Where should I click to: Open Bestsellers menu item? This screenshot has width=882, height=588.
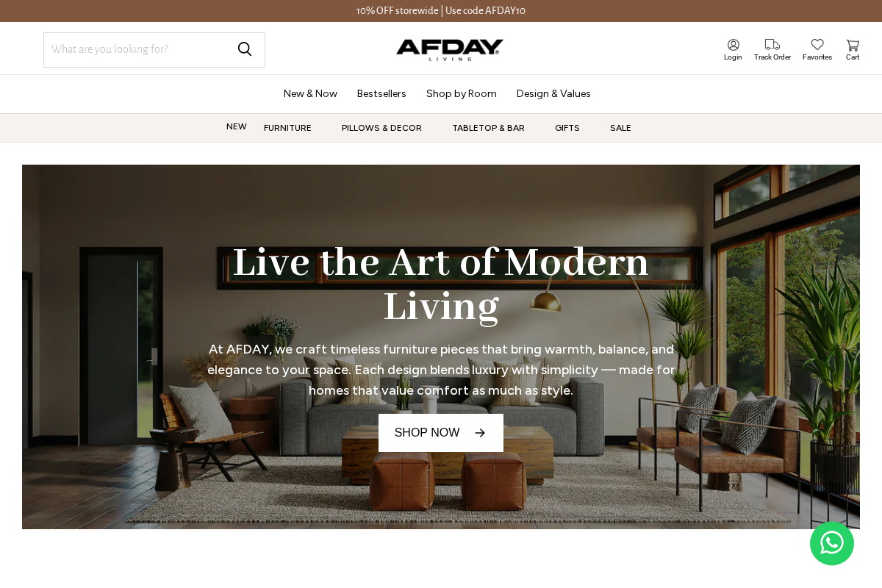click(381, 93)
